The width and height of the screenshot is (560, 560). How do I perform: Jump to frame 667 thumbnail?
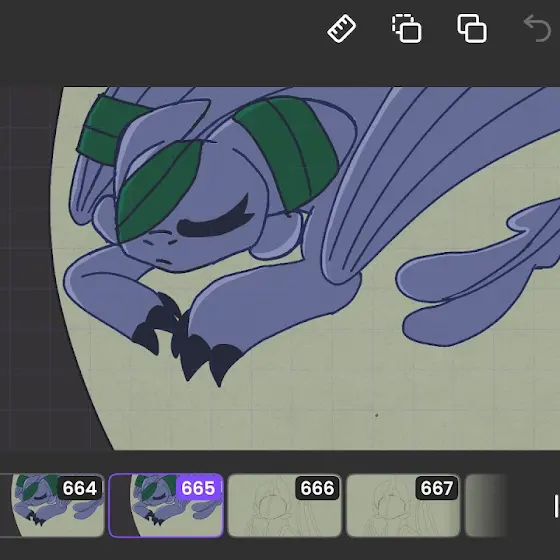(x=403, y=505)
